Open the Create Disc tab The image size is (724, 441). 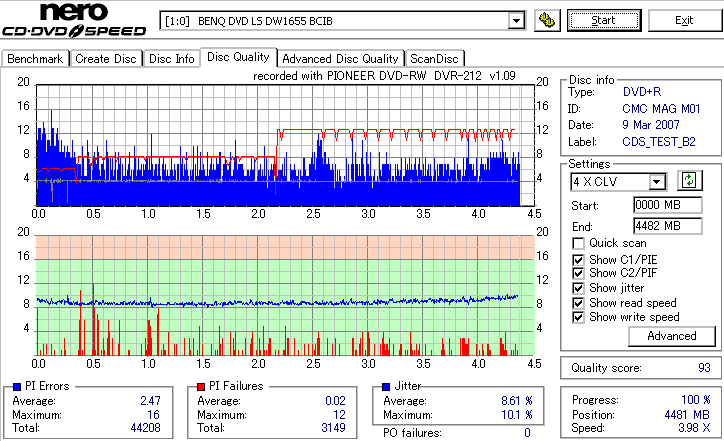click(106, 59)
